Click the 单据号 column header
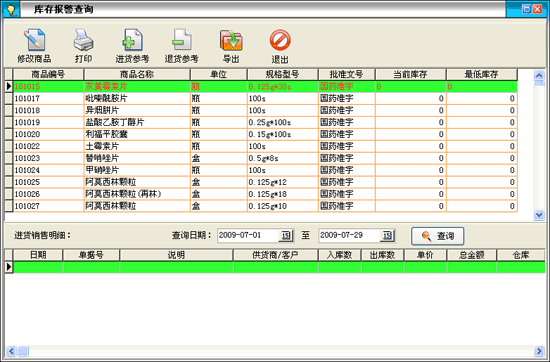The image size is (550, 362). [x=91, y=255]
